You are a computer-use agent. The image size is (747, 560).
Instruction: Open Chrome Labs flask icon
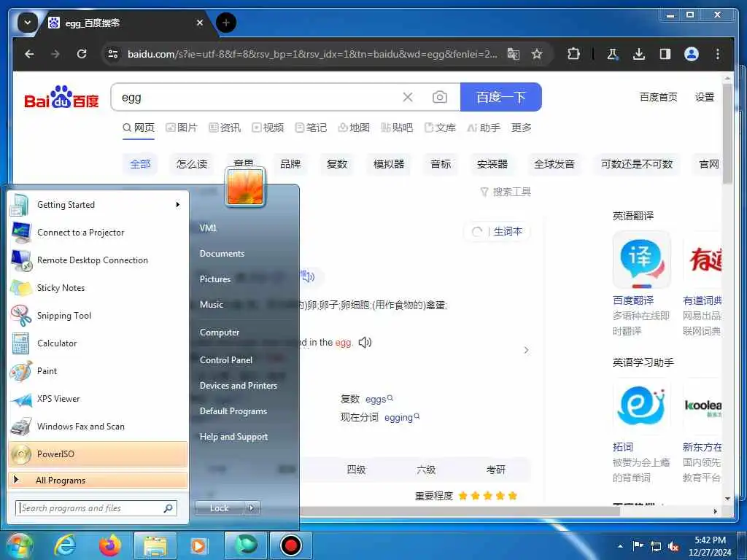[613, 54]
